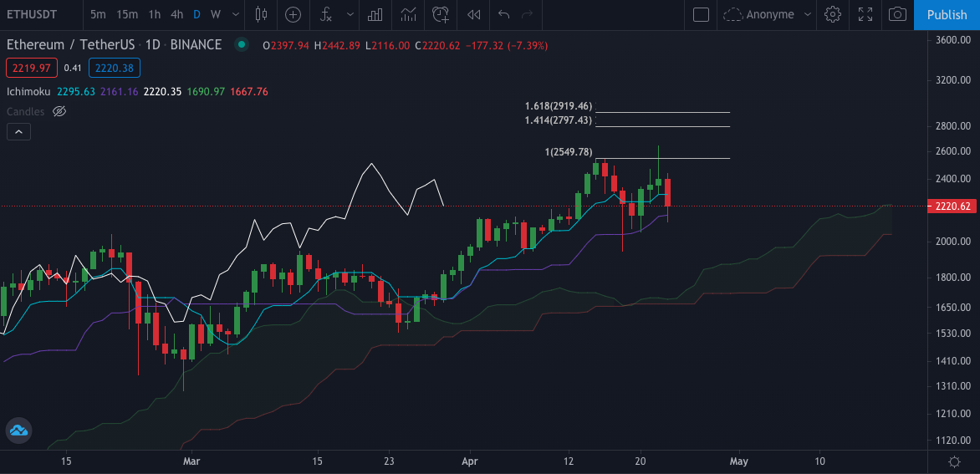Switch to the 5m timeframe

(98, 14)
